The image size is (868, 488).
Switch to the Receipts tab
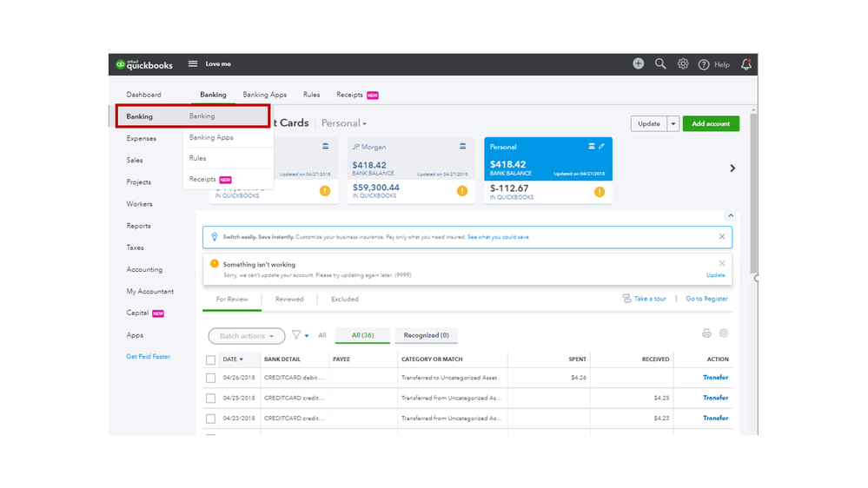[357, 95]
